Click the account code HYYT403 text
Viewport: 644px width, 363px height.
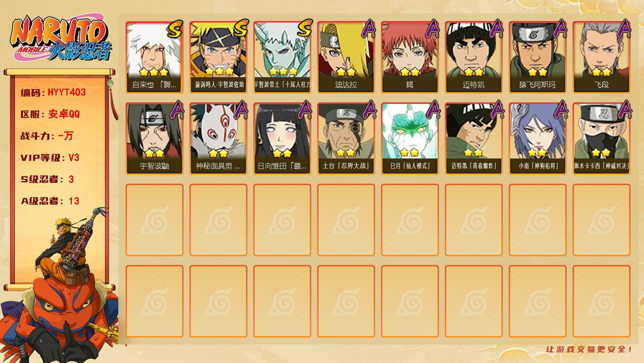(x=67, y=92)
